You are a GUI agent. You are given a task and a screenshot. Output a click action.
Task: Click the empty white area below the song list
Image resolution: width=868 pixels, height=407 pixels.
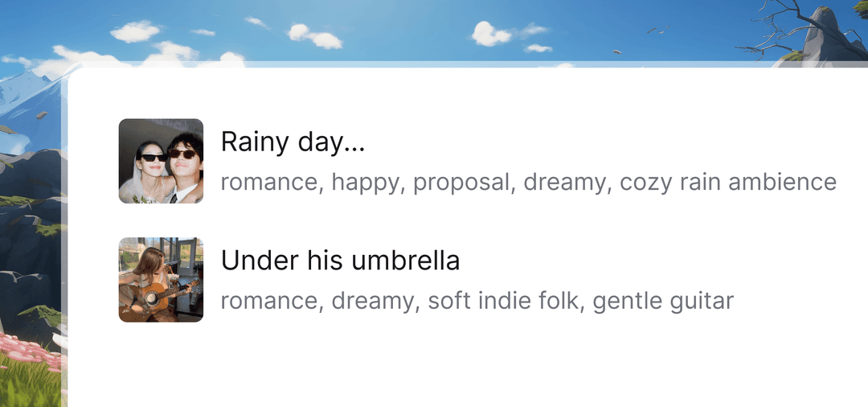click(x=466, y=366)
